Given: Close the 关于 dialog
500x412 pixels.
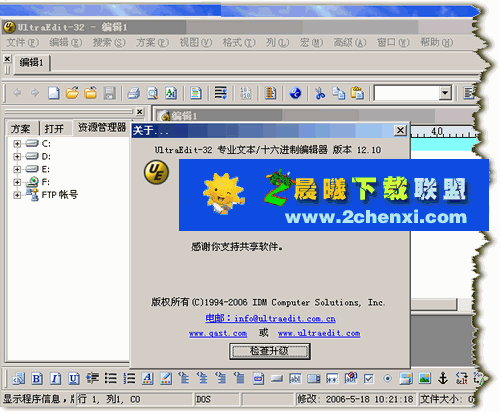Looking at the screenshot, I should (x=400, y=130).
